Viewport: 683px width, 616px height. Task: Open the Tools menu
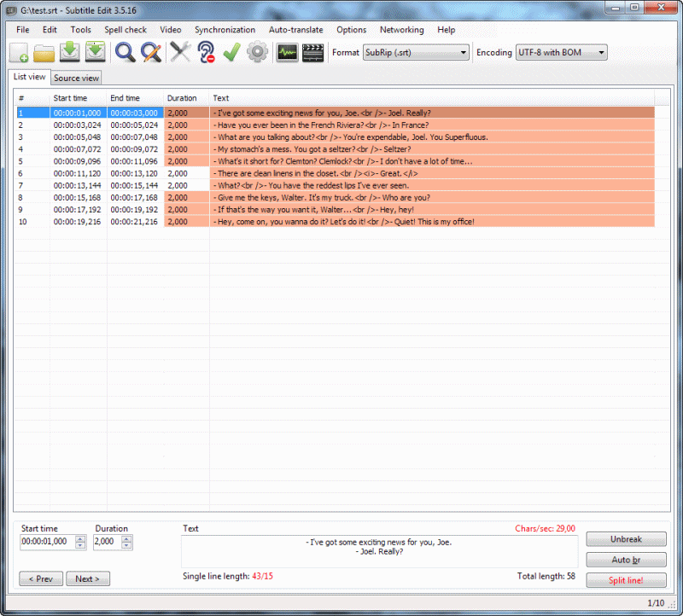[x=80, y=30]
